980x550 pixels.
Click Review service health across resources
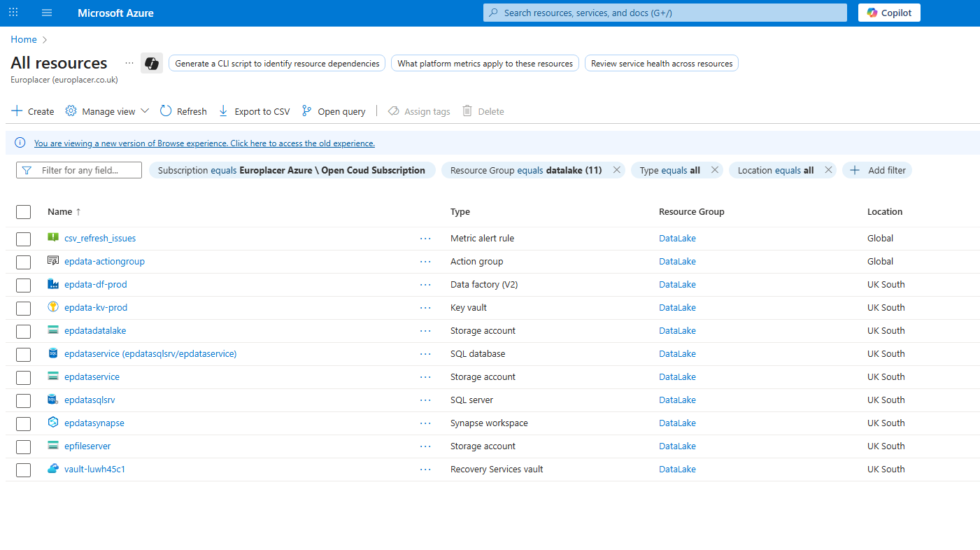point(661,63)
